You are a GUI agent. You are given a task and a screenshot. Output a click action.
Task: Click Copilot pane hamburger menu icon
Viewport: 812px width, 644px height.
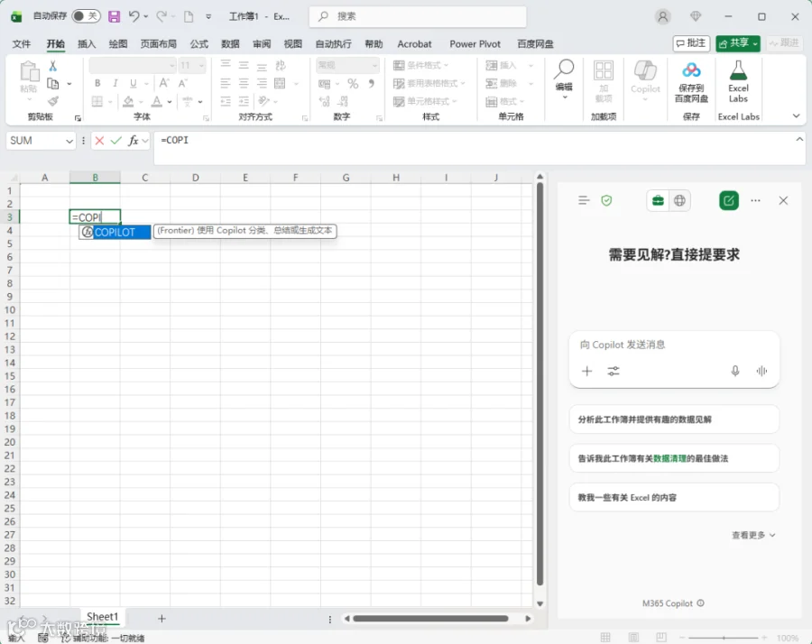pyautogui.click(x=584, y=200)
